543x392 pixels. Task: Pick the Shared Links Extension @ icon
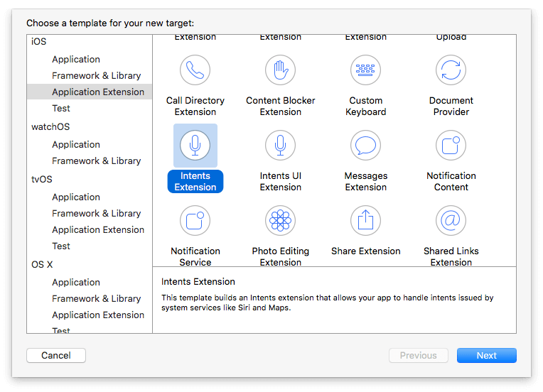[x=451, y=221]
